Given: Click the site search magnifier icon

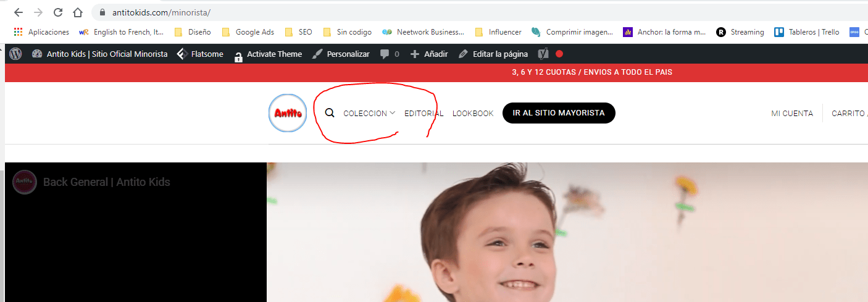Looking at the screenshot, I should [x=330, y=113].
